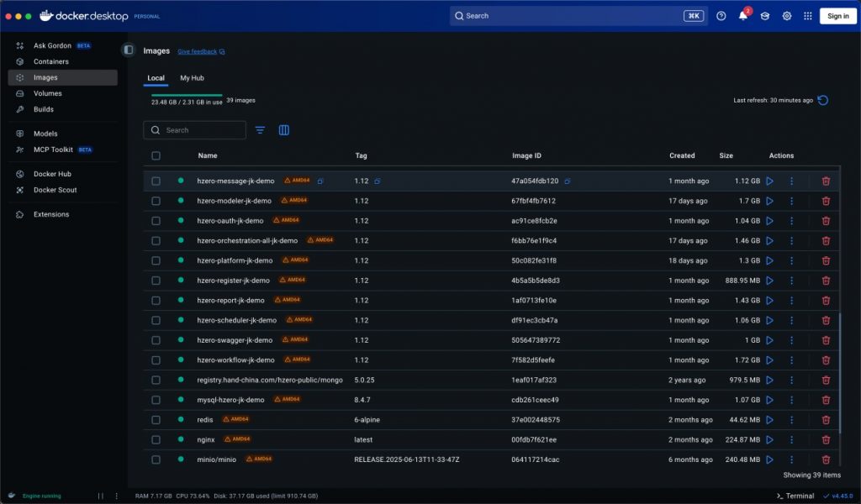Open the filter icon beside search
Image resolution: width=861 pixels, height=504 pixels.
point(260,130)
